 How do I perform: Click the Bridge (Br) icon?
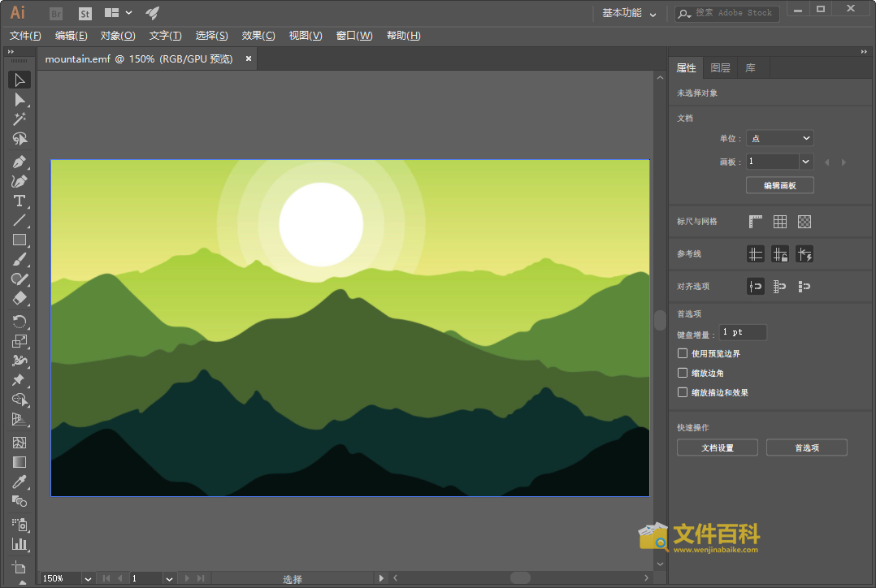[x=56, y=13]
